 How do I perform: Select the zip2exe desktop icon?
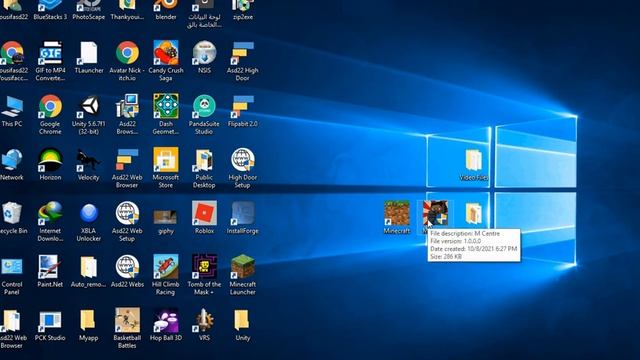coord(242,9)
